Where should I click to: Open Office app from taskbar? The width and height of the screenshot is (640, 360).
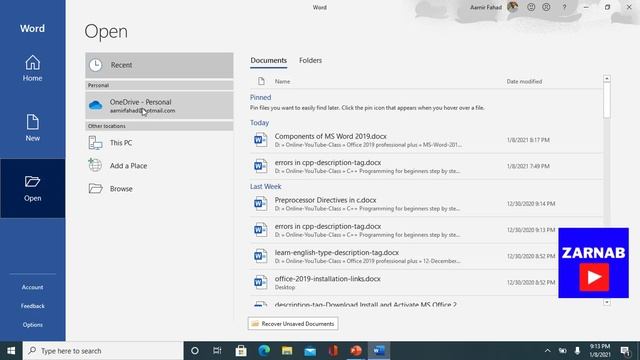pos(333,351)
